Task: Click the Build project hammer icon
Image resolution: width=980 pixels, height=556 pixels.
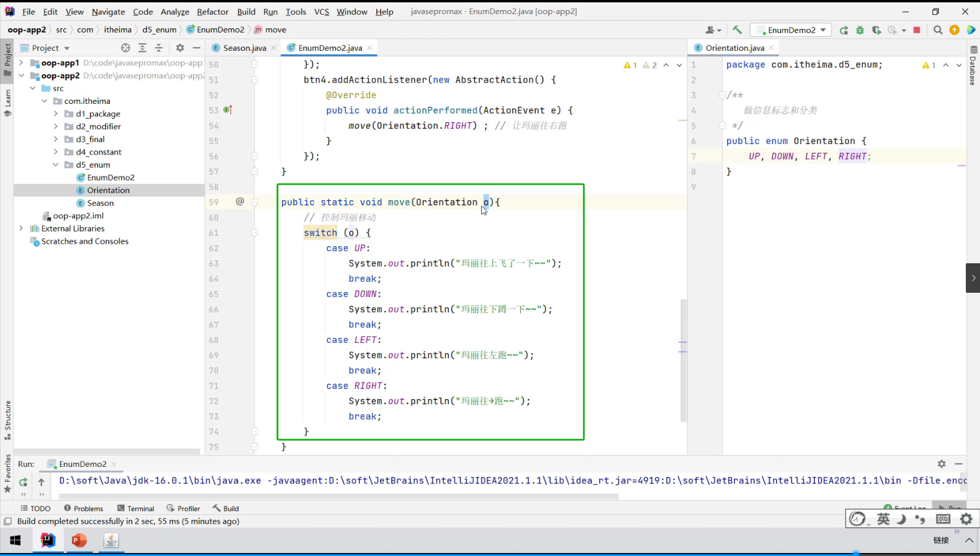Action: (x=737, y=30)
